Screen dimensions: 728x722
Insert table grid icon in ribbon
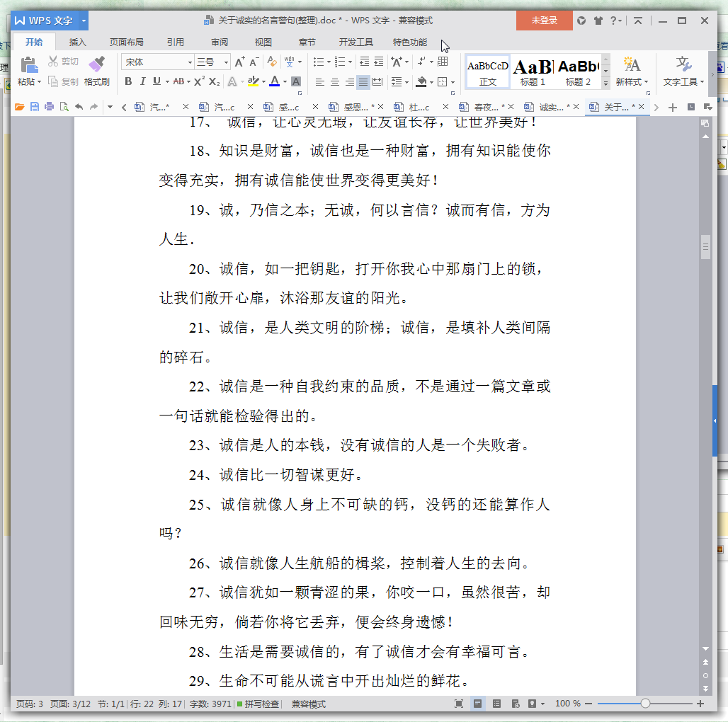pyautogui.click(x=443, y=62)
